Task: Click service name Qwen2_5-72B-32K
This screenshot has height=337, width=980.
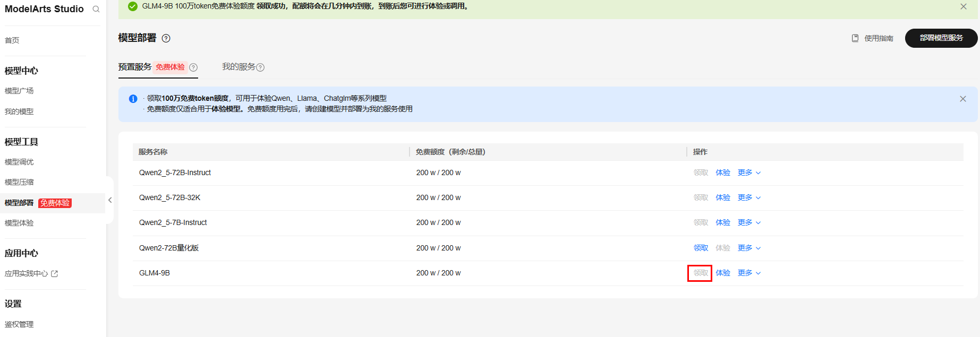Action: [x=169, y=197]
